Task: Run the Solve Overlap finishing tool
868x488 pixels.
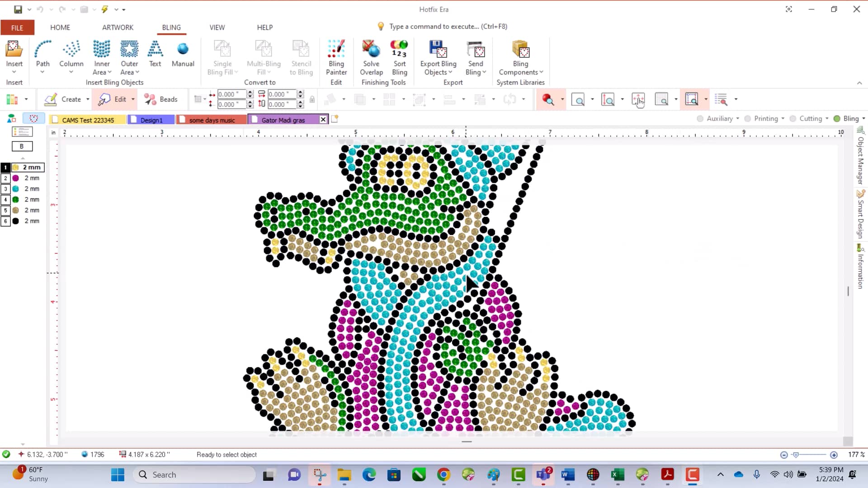Action: coord(371,56)
